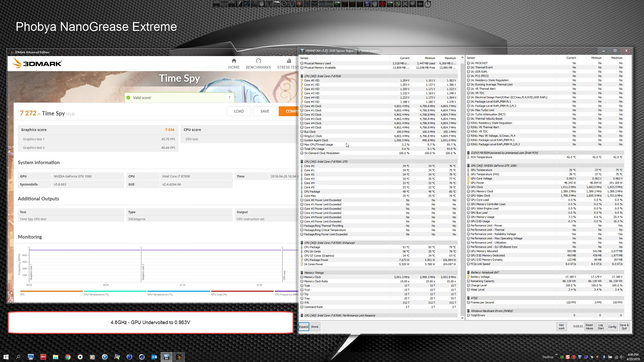The image size is (644, 362).
Task: Select the Physical Memory Used row
Action: (x=378, y=63)
